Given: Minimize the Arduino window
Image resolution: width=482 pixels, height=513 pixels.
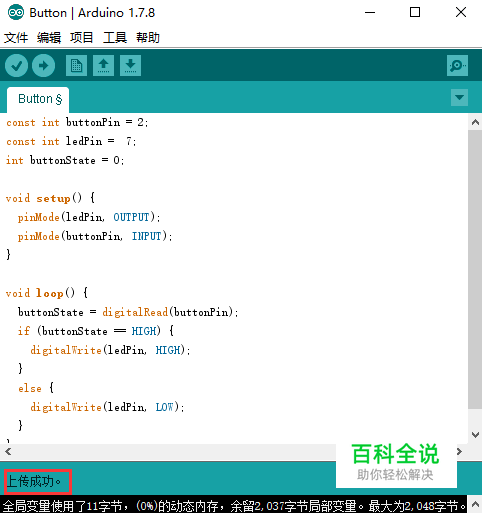Looking at the screenshot, I should tap(370, 13).
